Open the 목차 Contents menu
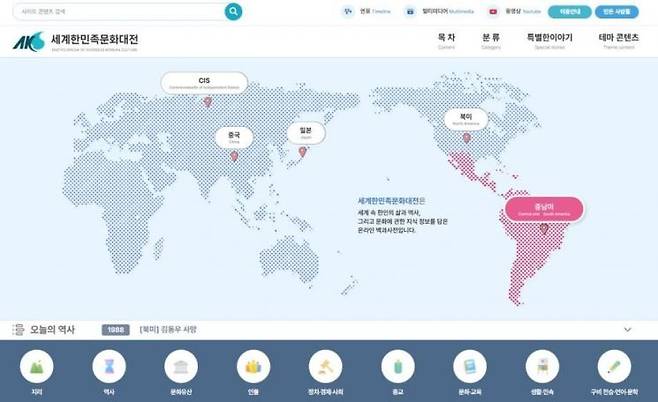Viewport: 658px width, 402px height. click(446, 41)
